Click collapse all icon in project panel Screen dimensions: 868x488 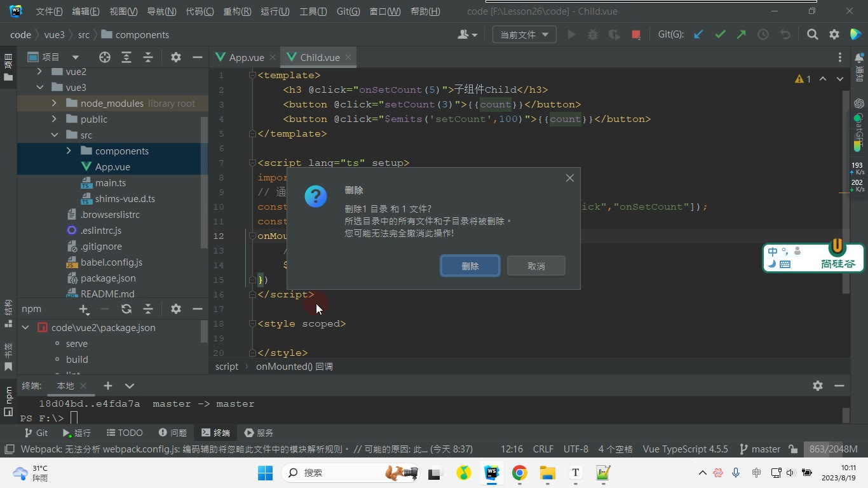pos(148,57)
